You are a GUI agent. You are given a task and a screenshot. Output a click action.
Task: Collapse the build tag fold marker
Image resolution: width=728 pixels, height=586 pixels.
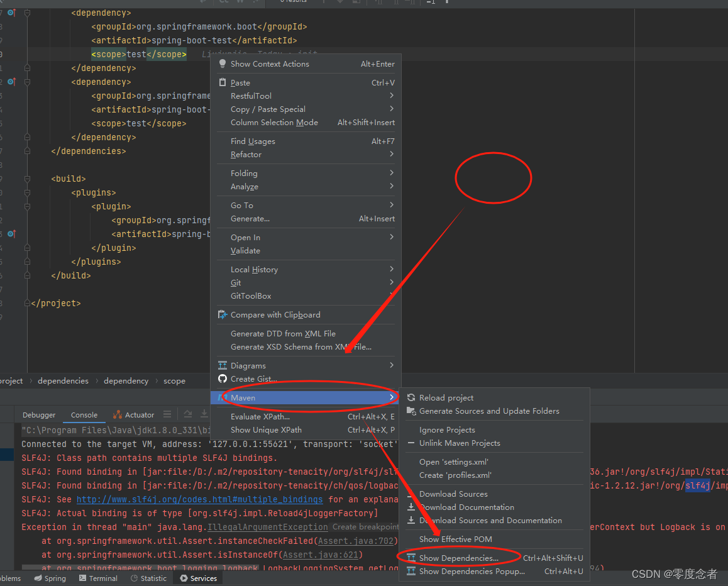click(x=28, y=179)
